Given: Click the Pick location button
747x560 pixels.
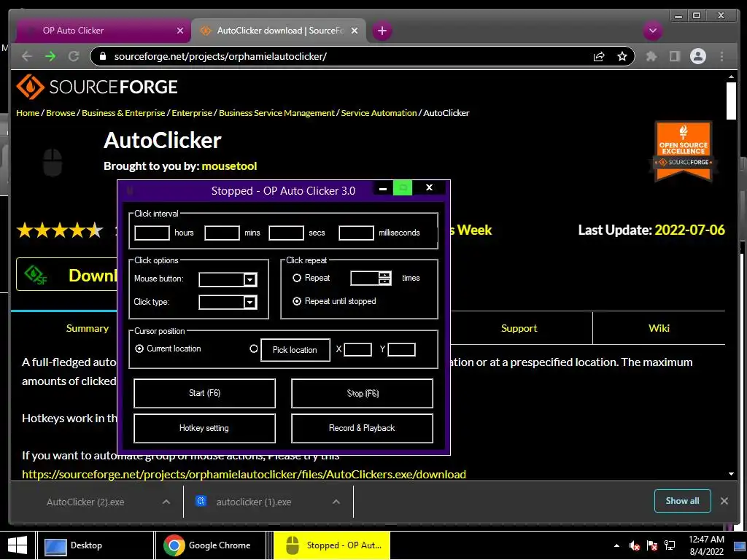Looking at the screenshot, I should click(x=295, y=350).
